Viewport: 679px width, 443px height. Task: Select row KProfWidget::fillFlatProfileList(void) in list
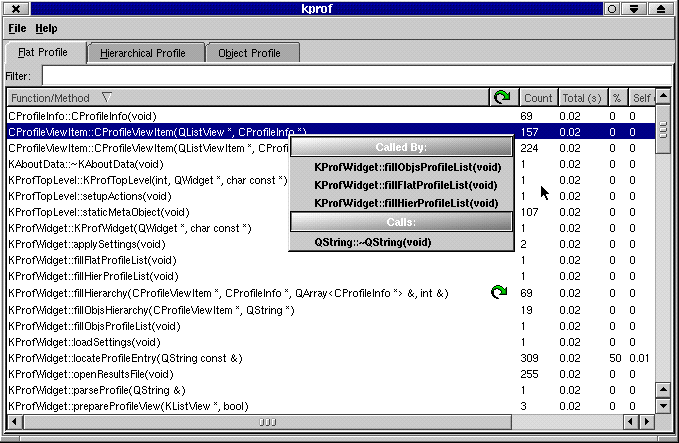pyautogui.click(x=331, y=260)
